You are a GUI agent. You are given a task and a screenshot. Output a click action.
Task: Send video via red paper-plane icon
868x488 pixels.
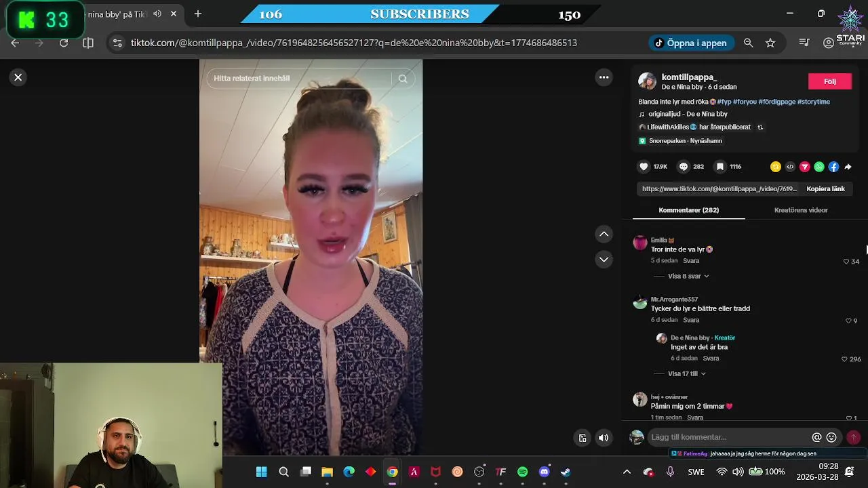(805, 167)
